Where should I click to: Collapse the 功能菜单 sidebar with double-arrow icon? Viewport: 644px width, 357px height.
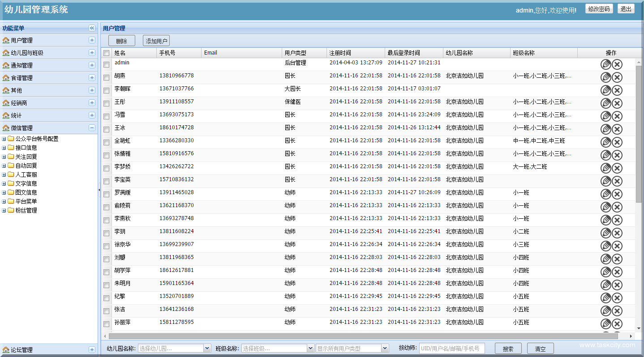pos(92,28)
